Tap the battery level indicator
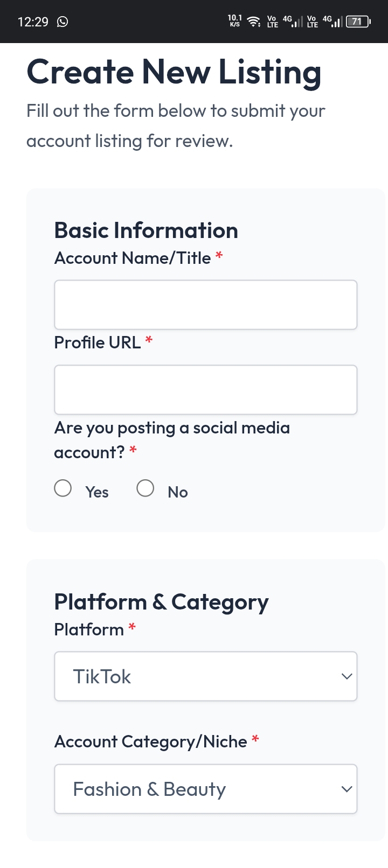This screenshot has height=868, width=388. pos(358,22)
